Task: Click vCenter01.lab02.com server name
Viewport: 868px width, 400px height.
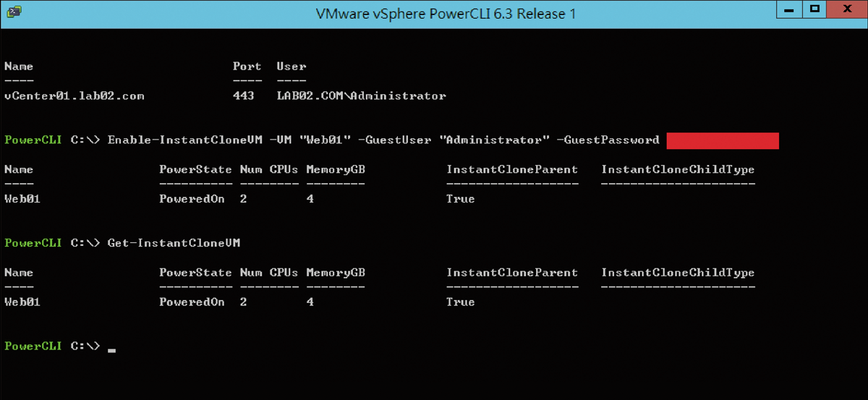Action: tap(75, 95)
